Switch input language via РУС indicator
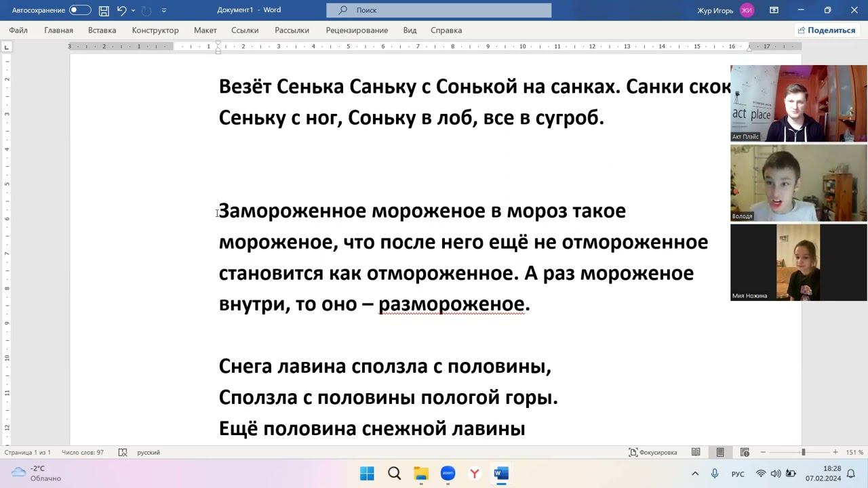 (x=738, y=474)
